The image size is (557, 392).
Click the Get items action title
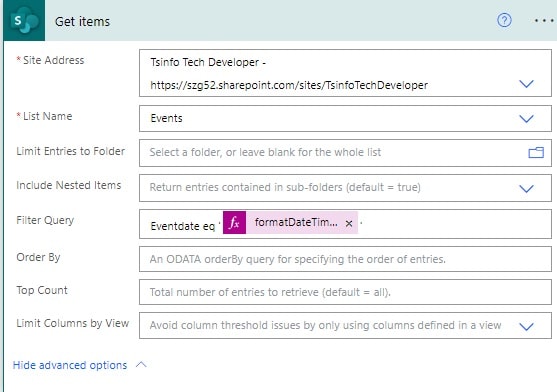(82, 21)
